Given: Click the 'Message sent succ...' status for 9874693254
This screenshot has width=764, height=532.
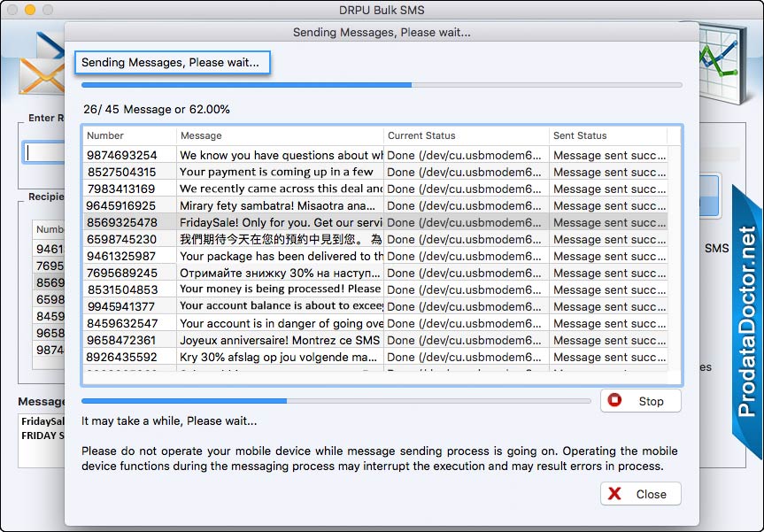Looking at the screenshot, I should 609,156.
